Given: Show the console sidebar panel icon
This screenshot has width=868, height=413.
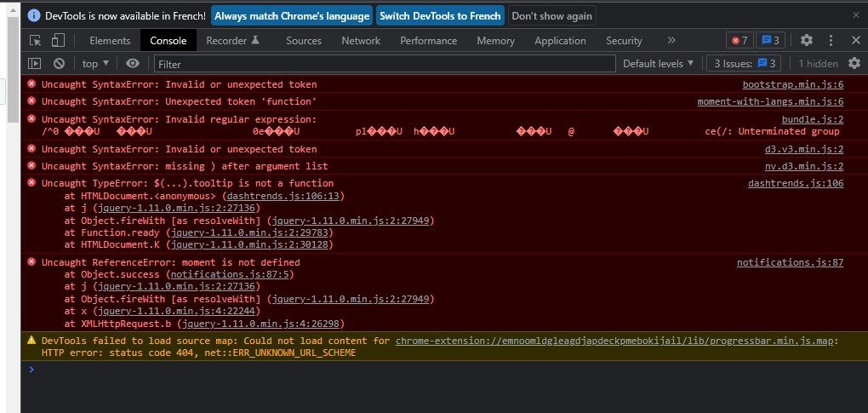Looking at the screenshot, I should (34, 64).
